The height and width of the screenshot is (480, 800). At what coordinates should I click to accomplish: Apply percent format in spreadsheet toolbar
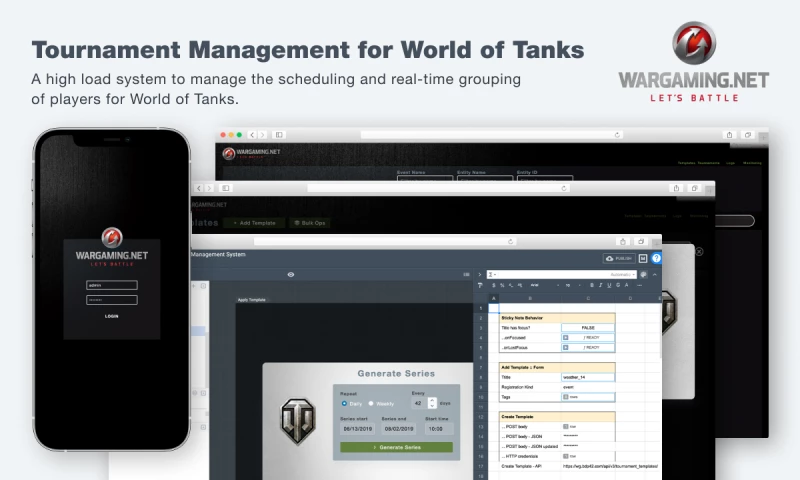tap(502, 285)
